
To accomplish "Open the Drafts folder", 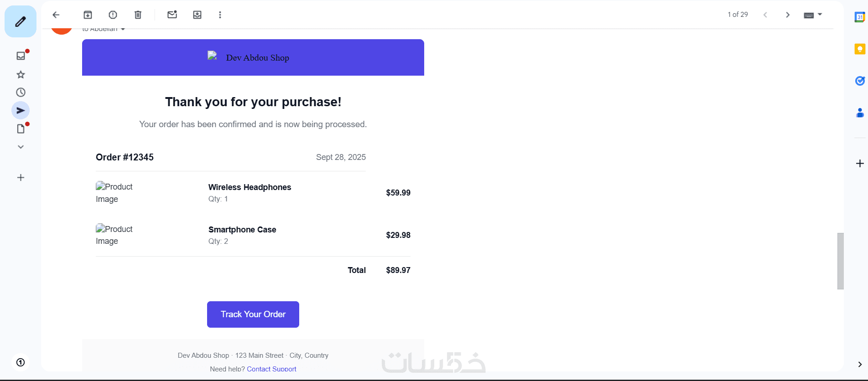I will (x=21, y=129).
